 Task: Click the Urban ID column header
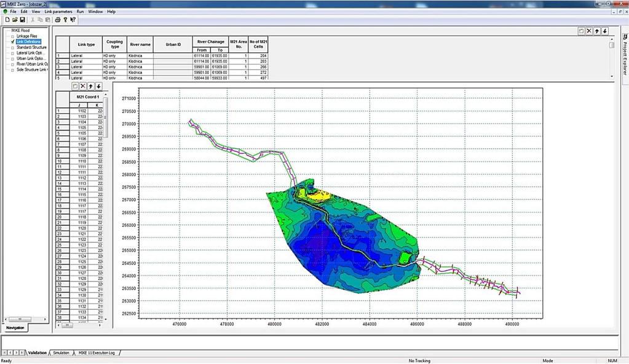click(173, 44)
